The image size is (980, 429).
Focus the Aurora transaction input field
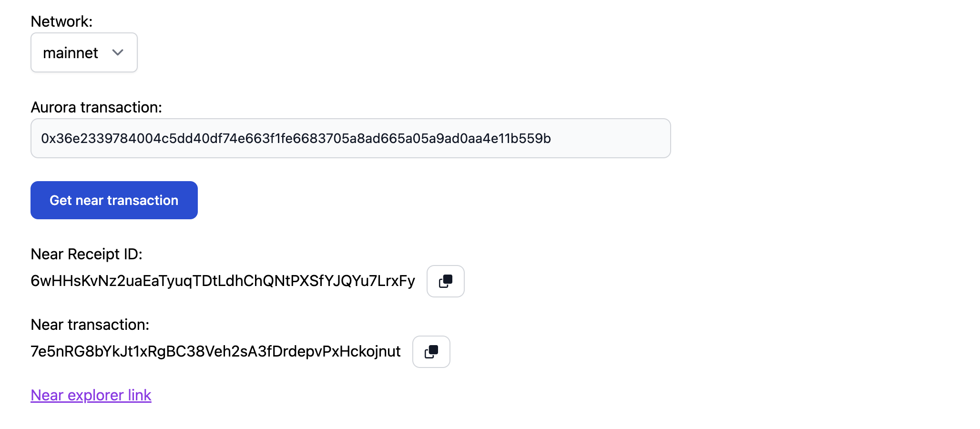coord(350,138)
